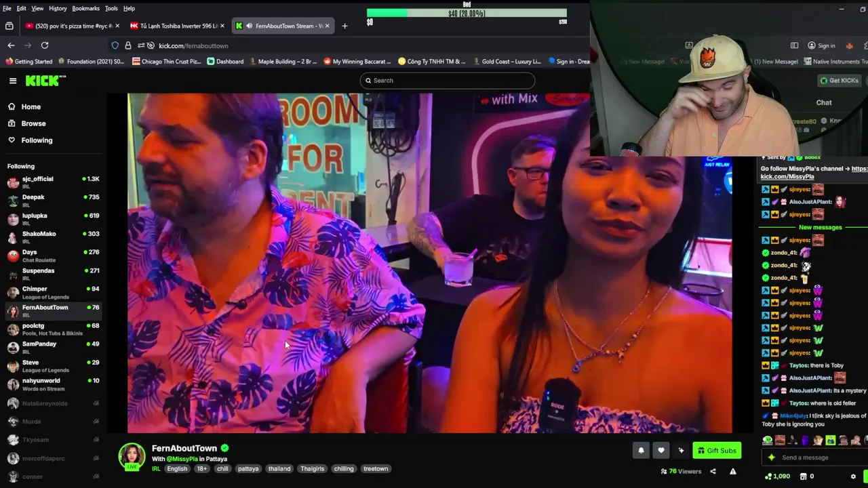Open the Bookmarks menu
Image resolution: width=868 pixels, height=488 pixels.
85,8
